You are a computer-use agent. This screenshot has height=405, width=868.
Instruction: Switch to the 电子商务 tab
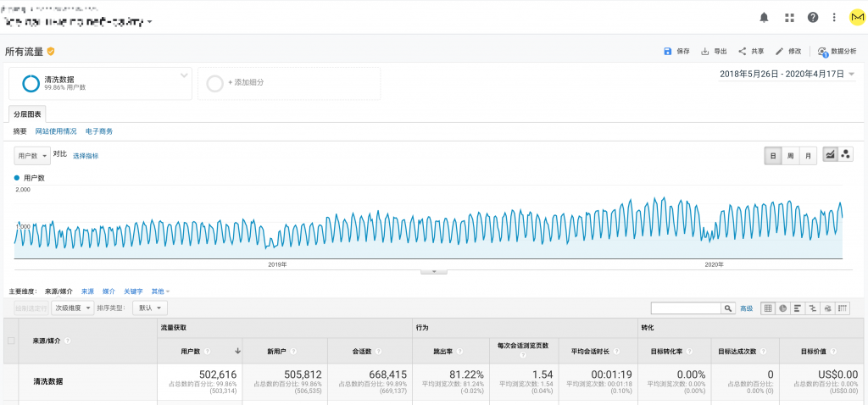click(x=99, y=131)
